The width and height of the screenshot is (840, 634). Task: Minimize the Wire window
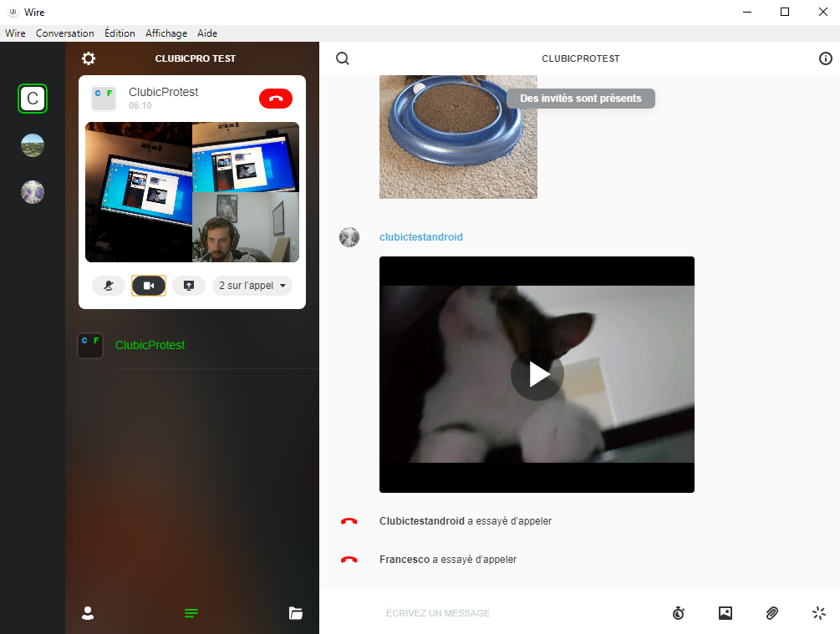coord(747,12)
